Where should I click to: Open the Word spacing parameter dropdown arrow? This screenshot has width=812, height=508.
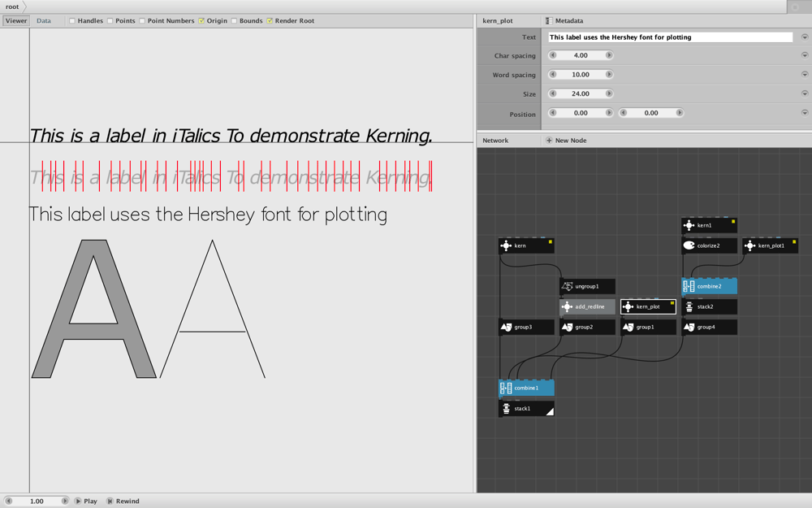[805, 75]
